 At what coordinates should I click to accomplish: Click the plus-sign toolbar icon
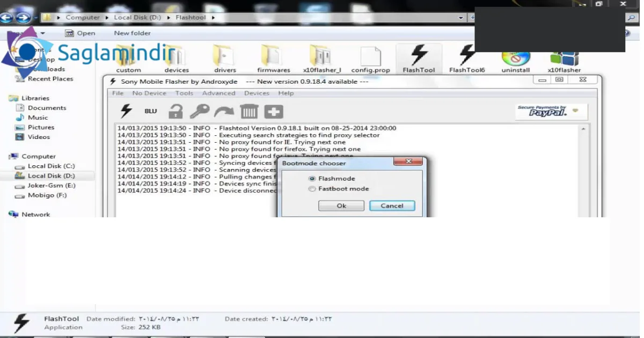[274, 112]
